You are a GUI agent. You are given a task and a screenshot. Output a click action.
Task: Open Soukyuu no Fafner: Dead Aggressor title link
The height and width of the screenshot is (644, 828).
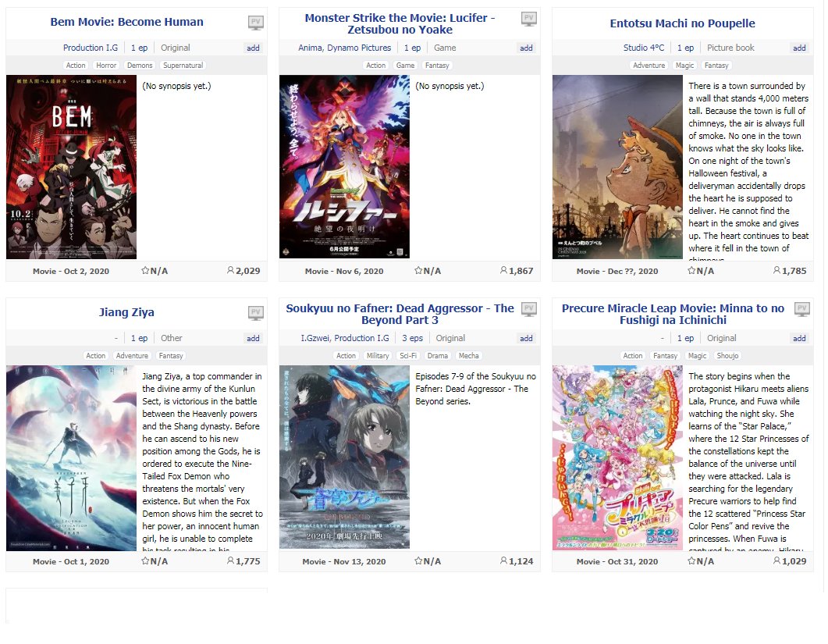click(400, 315)
